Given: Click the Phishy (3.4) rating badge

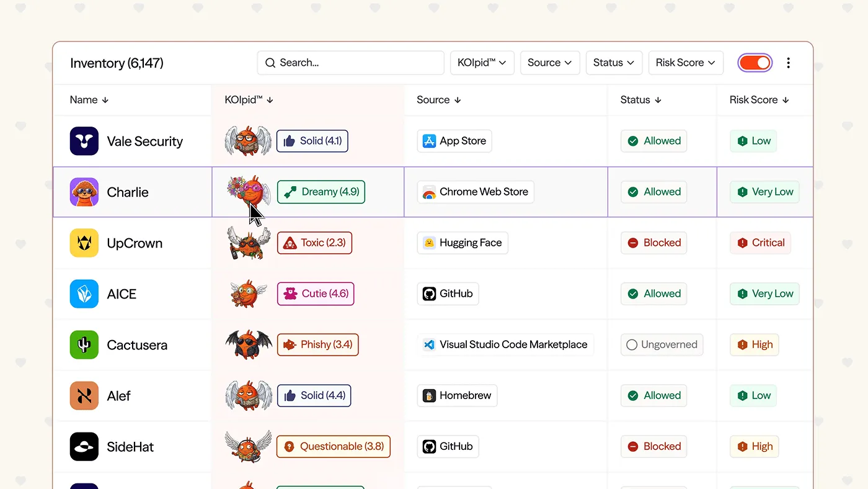Looking at the screenshot, I should (317, 344).
